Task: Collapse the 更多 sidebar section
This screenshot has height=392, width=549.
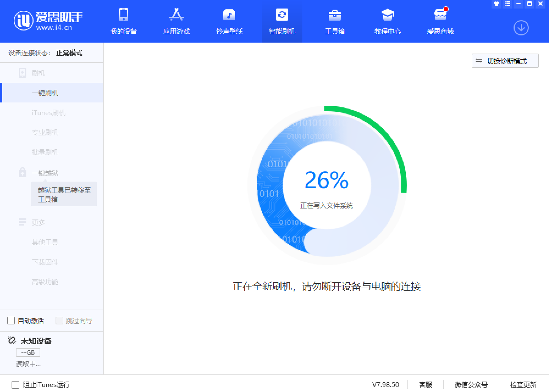Action: [38, 222]
